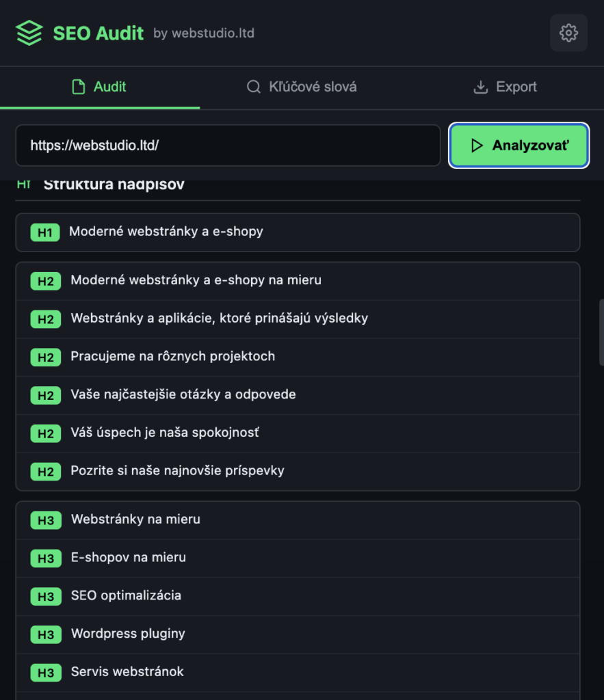Select the green H1 badge before Moderné webstránky
Viewport: 604px width, 700px height.
(x=45, y=232)
